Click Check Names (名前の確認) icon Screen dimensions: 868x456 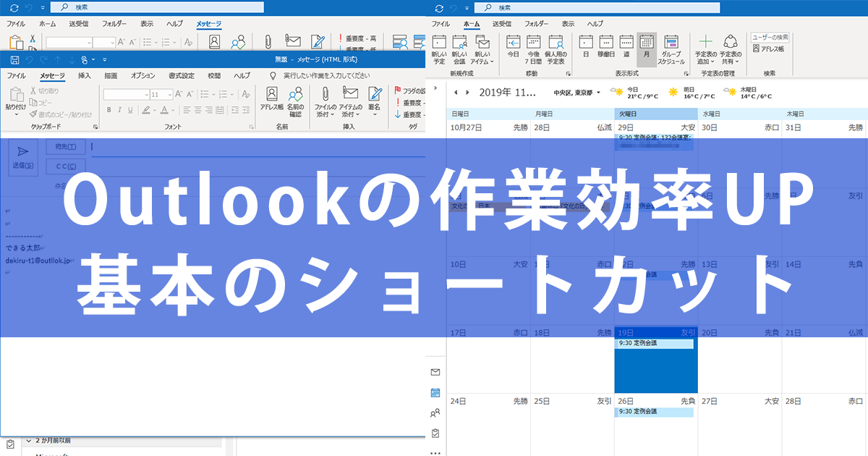click(x=295, y=101)
